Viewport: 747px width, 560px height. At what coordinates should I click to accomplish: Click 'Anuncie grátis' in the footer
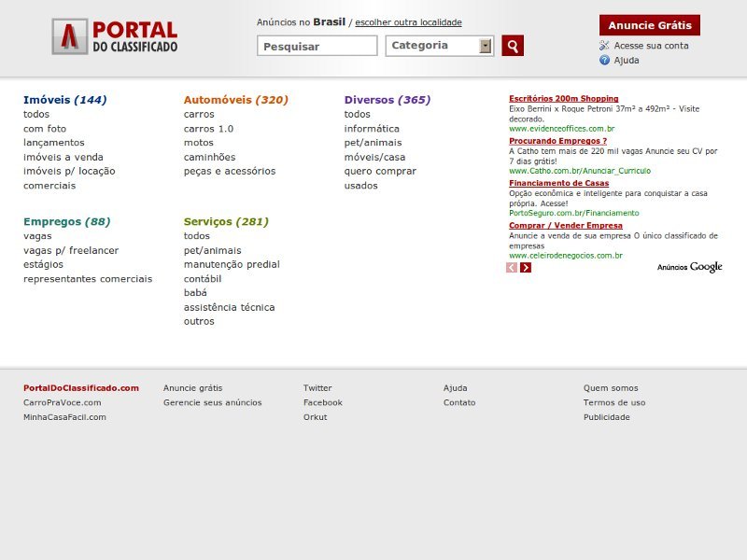tap(193, 388)
